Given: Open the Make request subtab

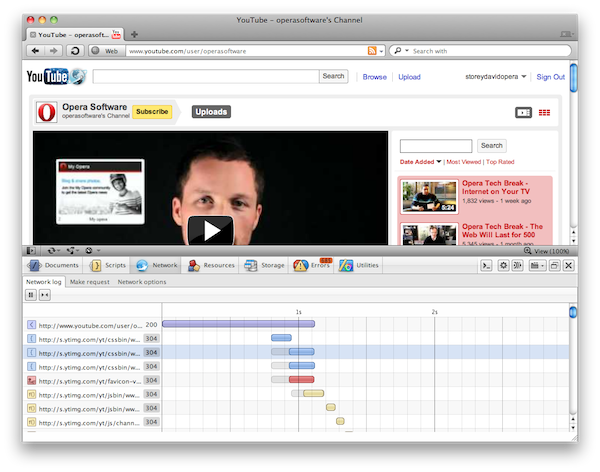Looking at the screenshot, I should [89, 282].
